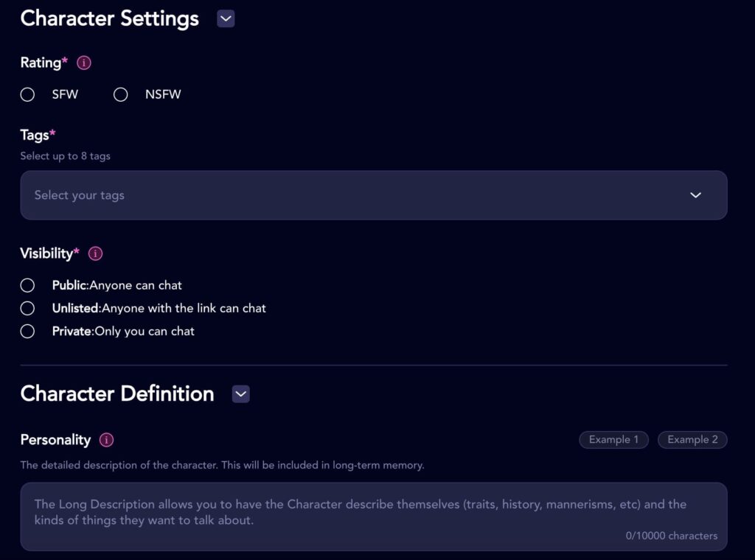Click the 'Anyone can chat' label text
The image size is (755, 560).
136,285
